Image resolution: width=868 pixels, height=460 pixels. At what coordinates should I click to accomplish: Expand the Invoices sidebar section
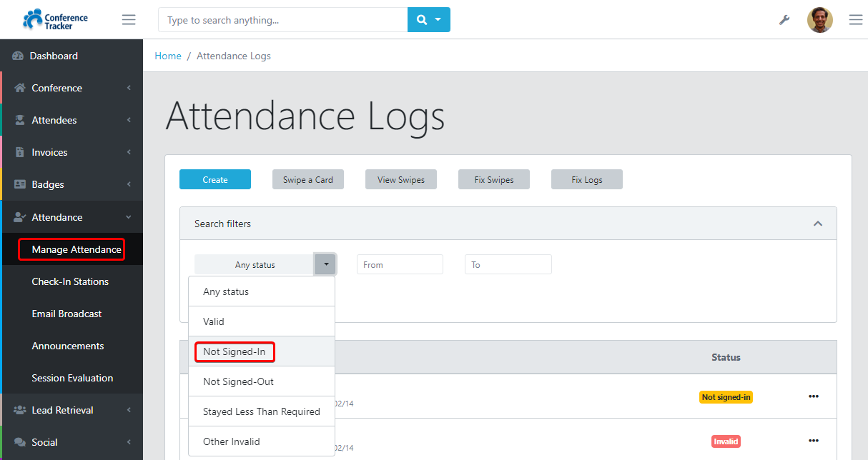[x=129, y=152]
